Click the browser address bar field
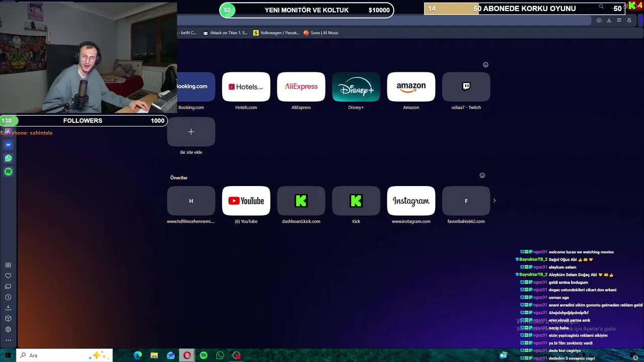 tap(384, 20)
